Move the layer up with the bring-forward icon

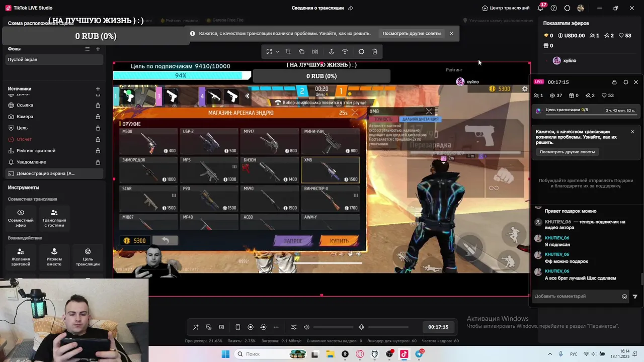[332, 52]
